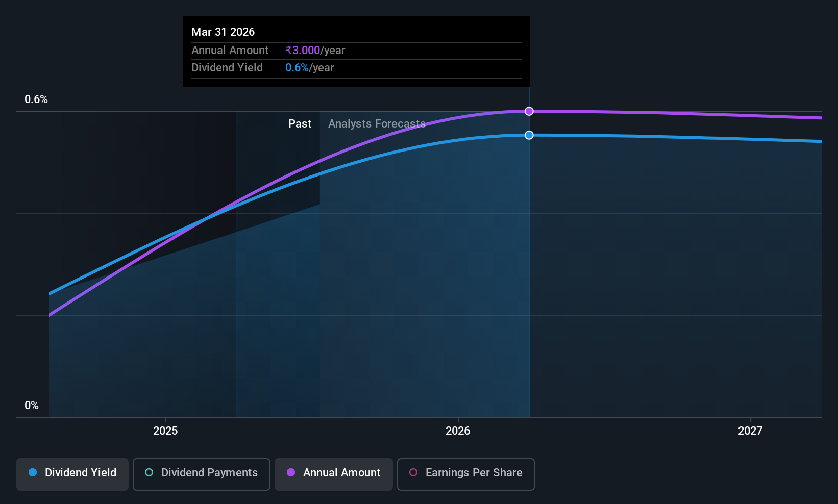The width and height of the screenshot is (838, 504).
Task: Click the 0.6%/year dividend yield value
Action: click(x=310, y=68)
